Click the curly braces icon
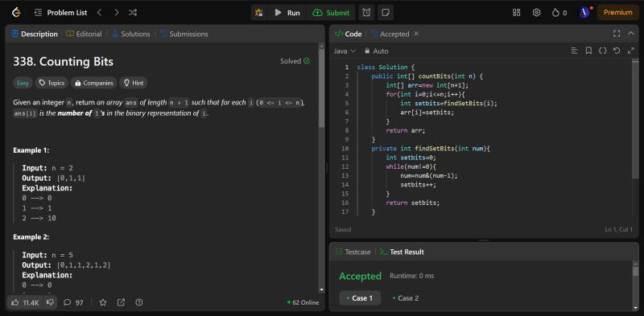The height and width of the screenshot is (316, 644). click(x=602, y=51)
